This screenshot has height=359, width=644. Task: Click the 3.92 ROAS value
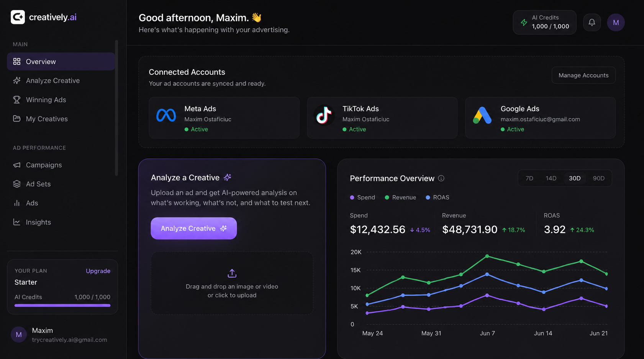tap(555, 229)
